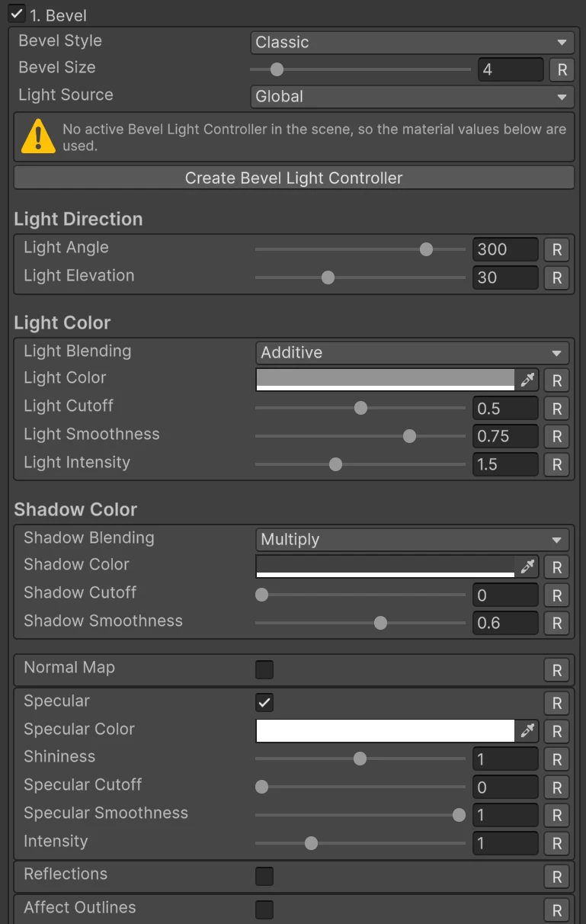
Task: Click the Specular Cutoff value field
Action: (505, 788)
